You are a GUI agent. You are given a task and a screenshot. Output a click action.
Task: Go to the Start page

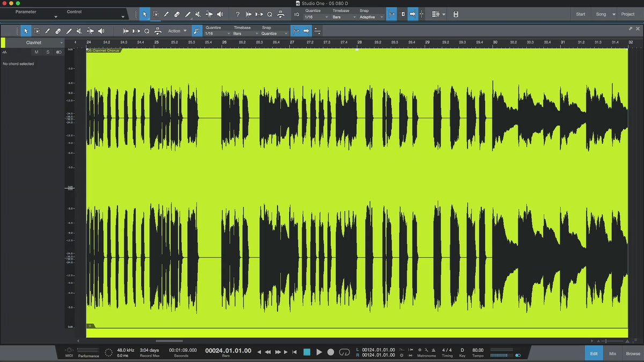tap(581, 14)
